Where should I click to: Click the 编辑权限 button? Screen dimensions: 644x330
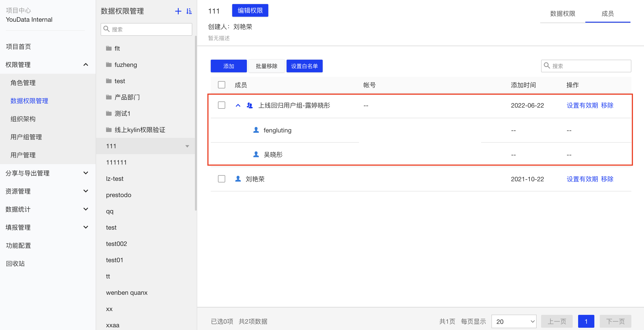coord(250,10)
